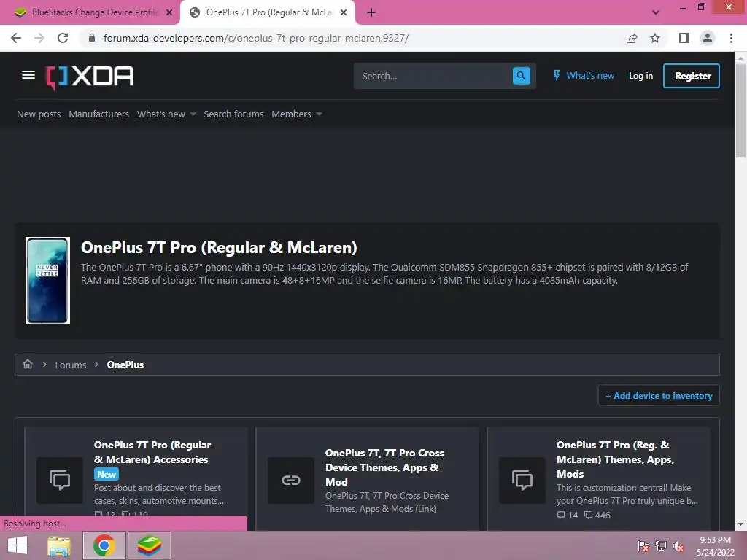Open BlueStacks from the taskbar
This screenshot has height=560, width=747.
149,545
